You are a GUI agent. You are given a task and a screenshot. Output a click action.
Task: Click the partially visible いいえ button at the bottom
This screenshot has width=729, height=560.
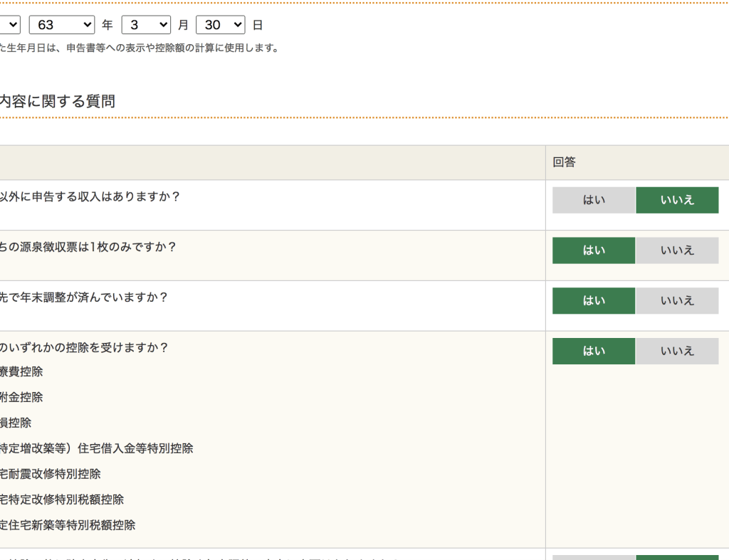[677, 557]
